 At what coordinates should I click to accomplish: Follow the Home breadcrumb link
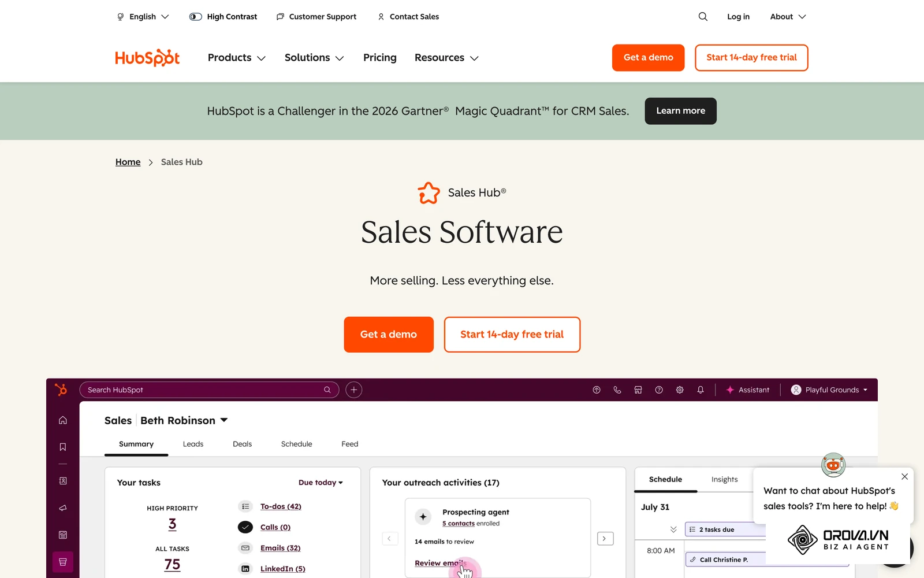pyautogui.click(x=128, y=162)
